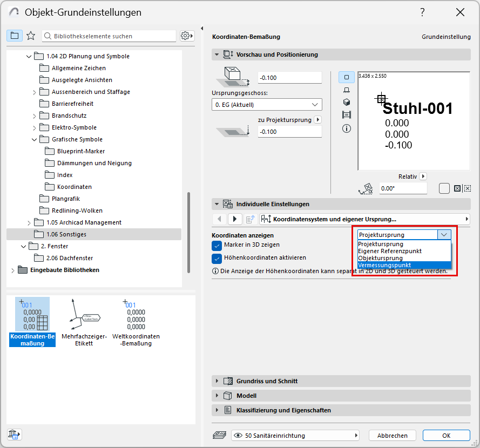Expand the Brandschutz folder
The image size is (480, 448).
[35, 116]
